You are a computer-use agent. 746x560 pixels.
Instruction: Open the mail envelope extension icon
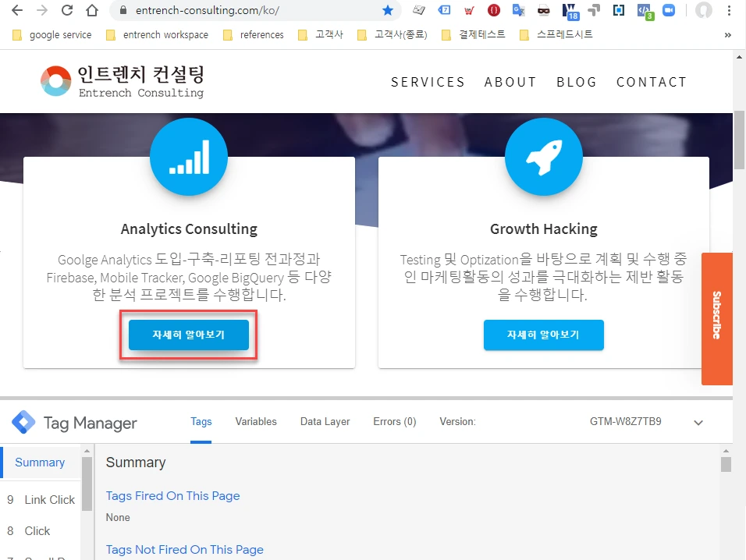(419, 9)
